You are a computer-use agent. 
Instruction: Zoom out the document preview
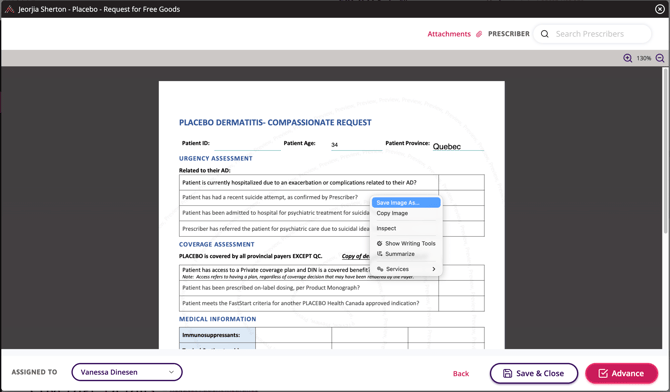coord(660,58)
